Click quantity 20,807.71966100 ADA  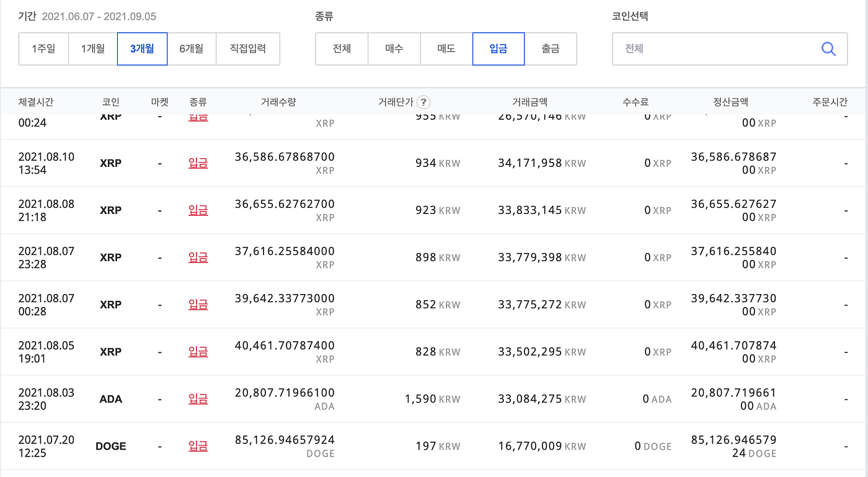[285, 399]
